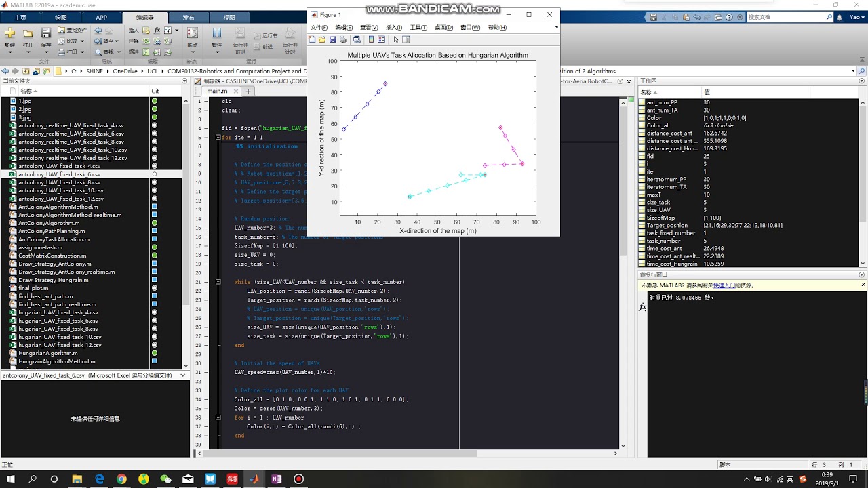This screenshot has width=868, height=488.
Task: Click the Edit Plot arrow icon in Figure 1
Action: coord(396,40)
